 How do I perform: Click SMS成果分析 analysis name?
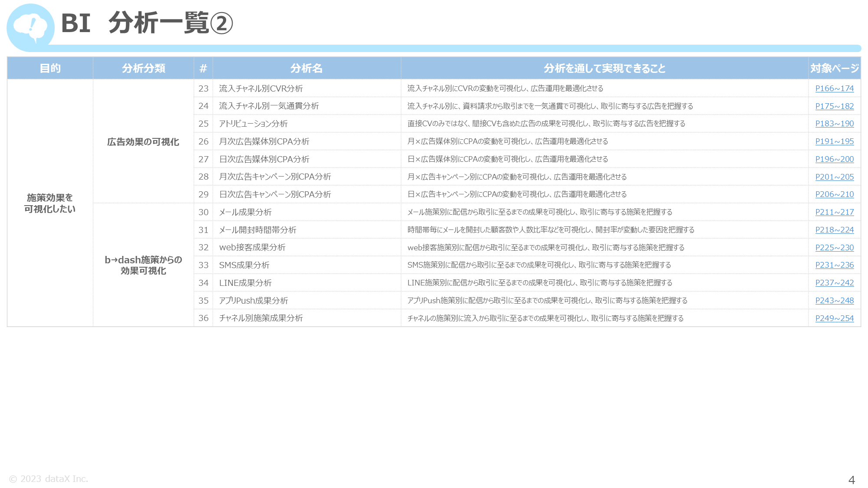pyautogui.click(x=244, y=265)
